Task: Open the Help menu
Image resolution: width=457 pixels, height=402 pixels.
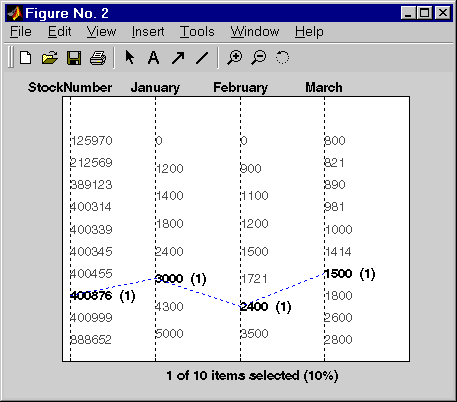Action: pos(309,32)
